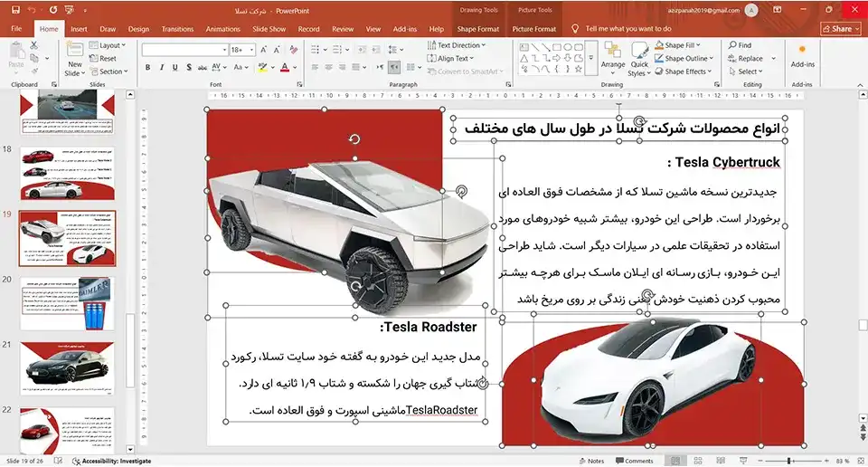Toggle Left-to-Right text direction button

click(x=381, y=68)
